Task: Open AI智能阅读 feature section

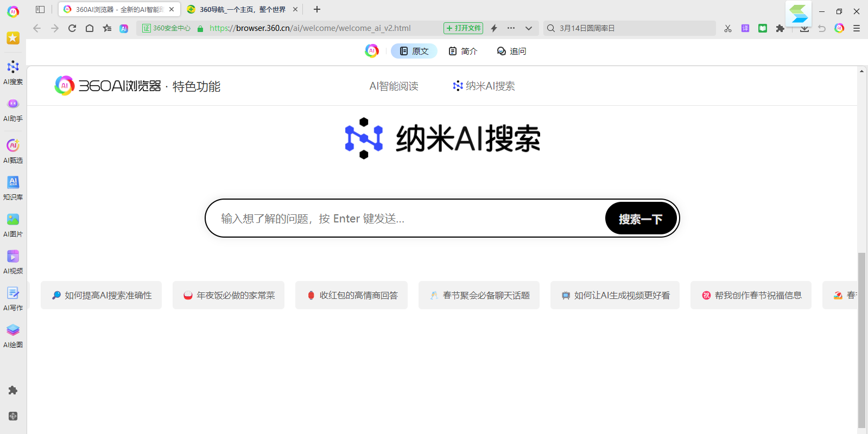Action: coord(394,86)
